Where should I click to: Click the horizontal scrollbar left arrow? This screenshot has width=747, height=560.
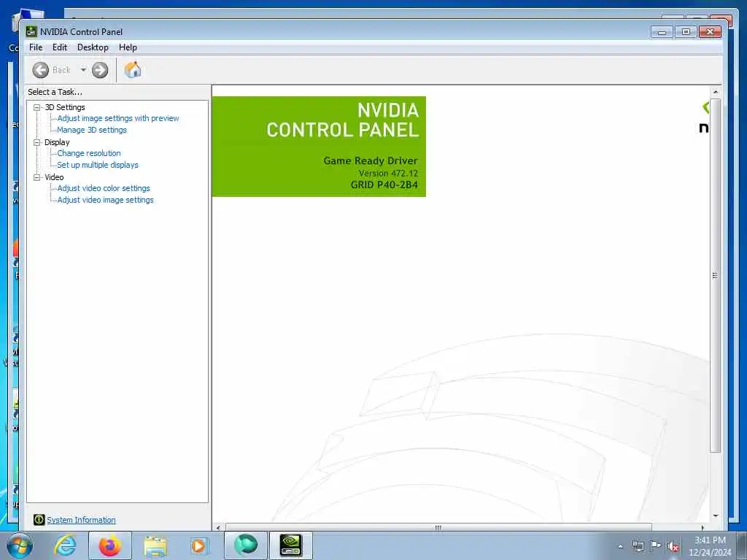point(218,527)
